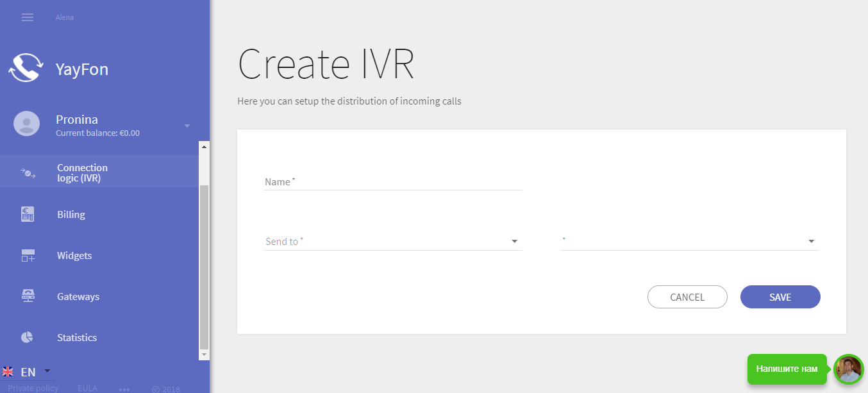The height and width of the screenshot is (393, 868).
Task: Click the Current balance: €0.00 text
Action: pos(97,133)
